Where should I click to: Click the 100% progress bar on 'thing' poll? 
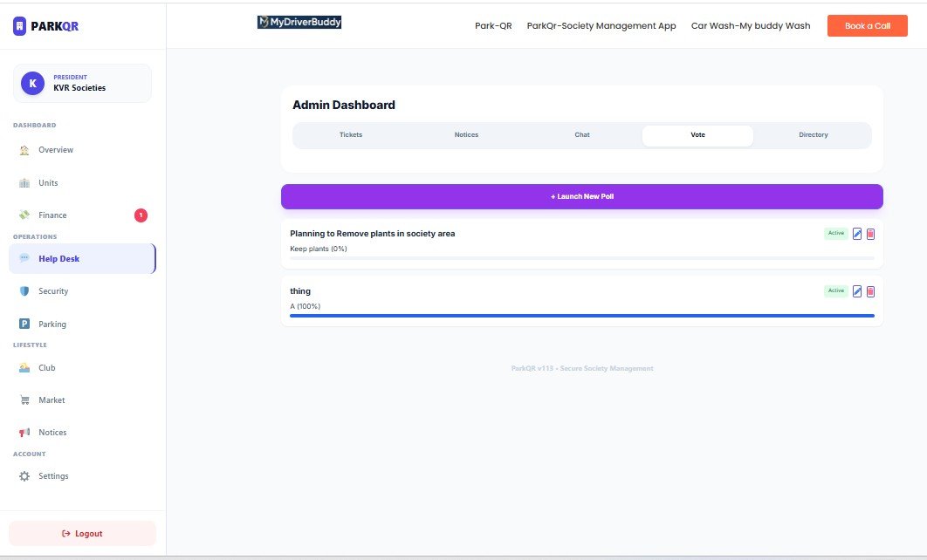point(581,316)
